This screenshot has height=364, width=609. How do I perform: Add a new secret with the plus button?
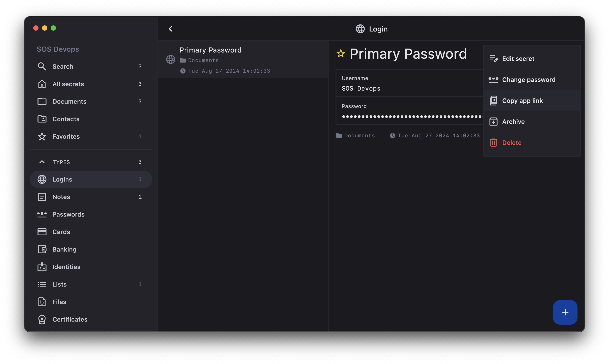click(x=565, y=312)
